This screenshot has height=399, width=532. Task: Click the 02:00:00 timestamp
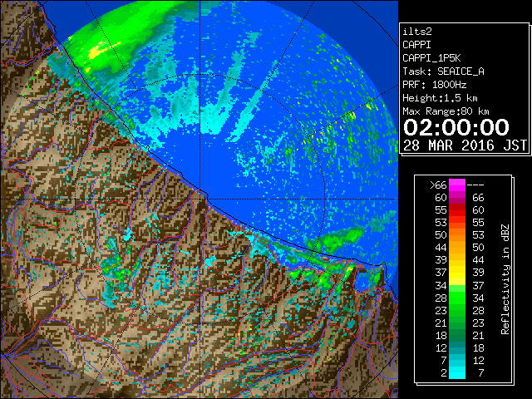click(x=456, y=127)
